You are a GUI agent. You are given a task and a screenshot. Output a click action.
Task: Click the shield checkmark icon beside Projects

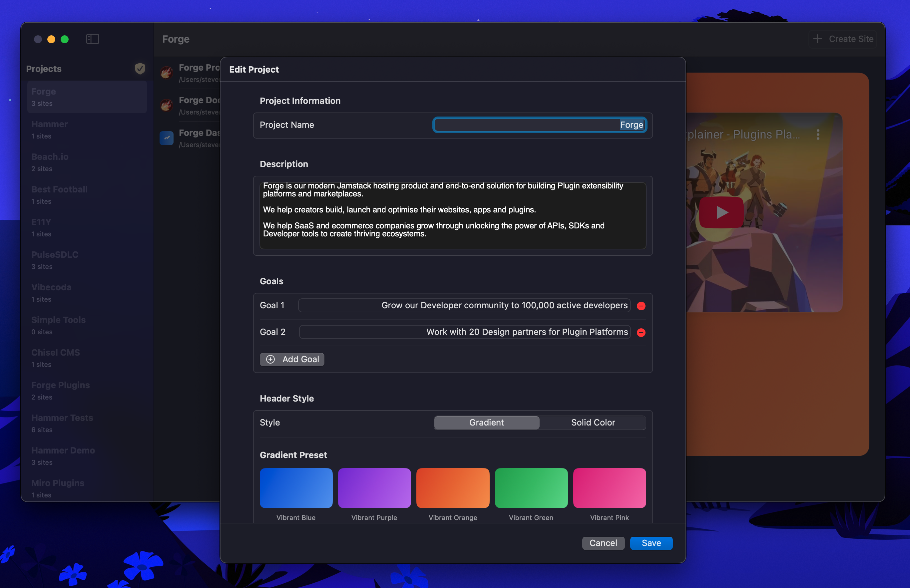140,69
